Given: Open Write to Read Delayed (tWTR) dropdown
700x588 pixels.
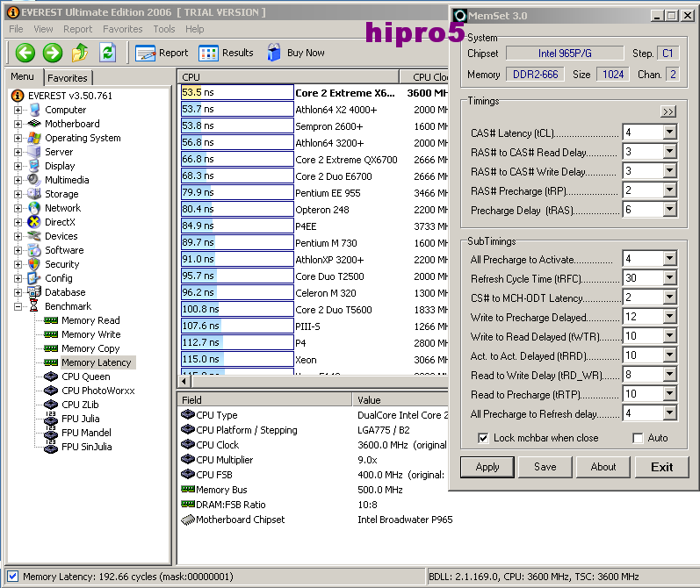Looking at the screenshot, I should 669,336.
